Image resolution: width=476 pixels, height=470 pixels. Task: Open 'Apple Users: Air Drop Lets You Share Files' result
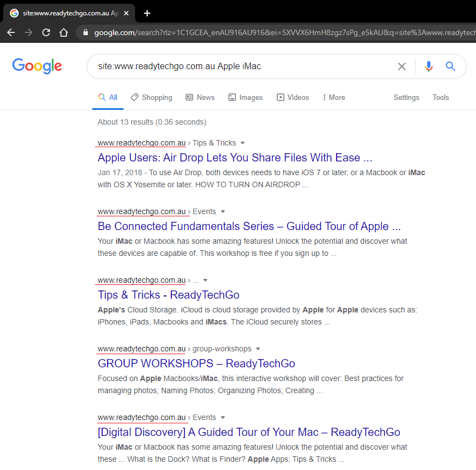point(234,158)
